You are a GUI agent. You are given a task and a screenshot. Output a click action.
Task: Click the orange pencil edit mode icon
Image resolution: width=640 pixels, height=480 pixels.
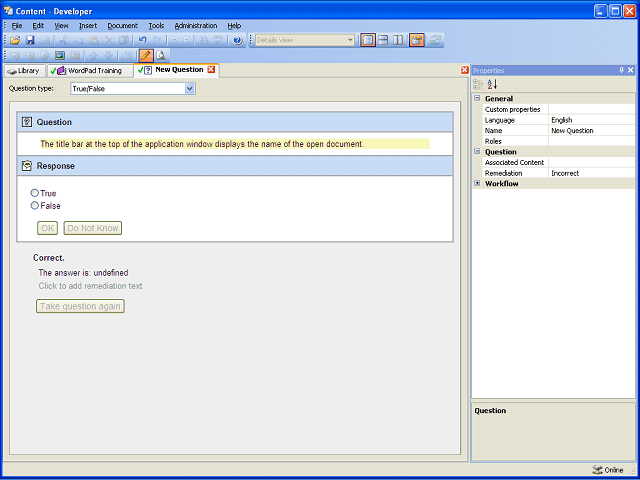146,55
